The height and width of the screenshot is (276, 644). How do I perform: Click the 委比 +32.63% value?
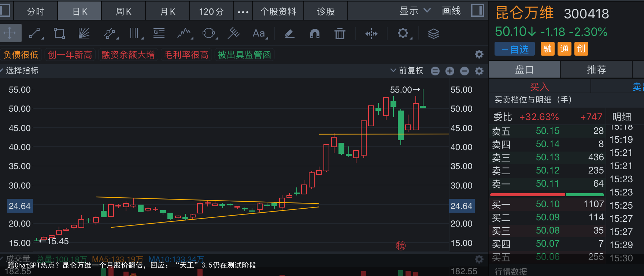539,117
